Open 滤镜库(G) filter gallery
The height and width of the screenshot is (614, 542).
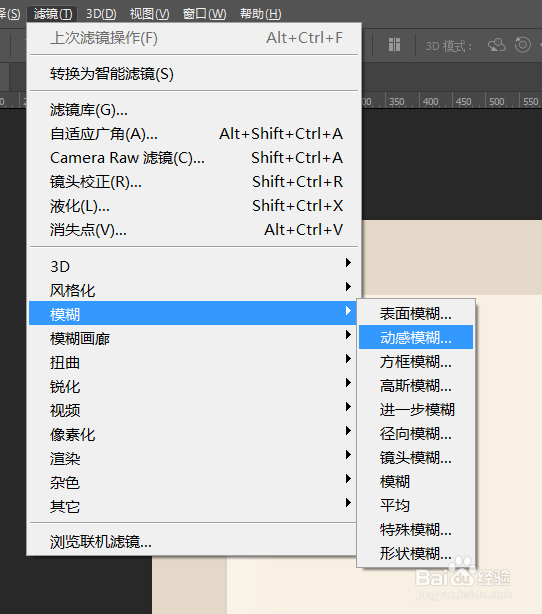tap(194, 110)
